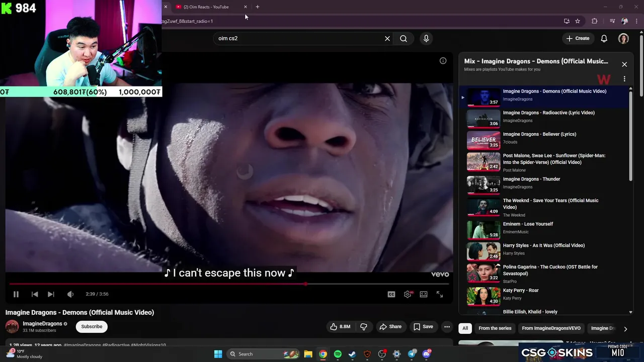Image resolution: width=644 pixels, height=362 pixels.
Task: Select the 'All' filter chip
Action: coord(465,328)
